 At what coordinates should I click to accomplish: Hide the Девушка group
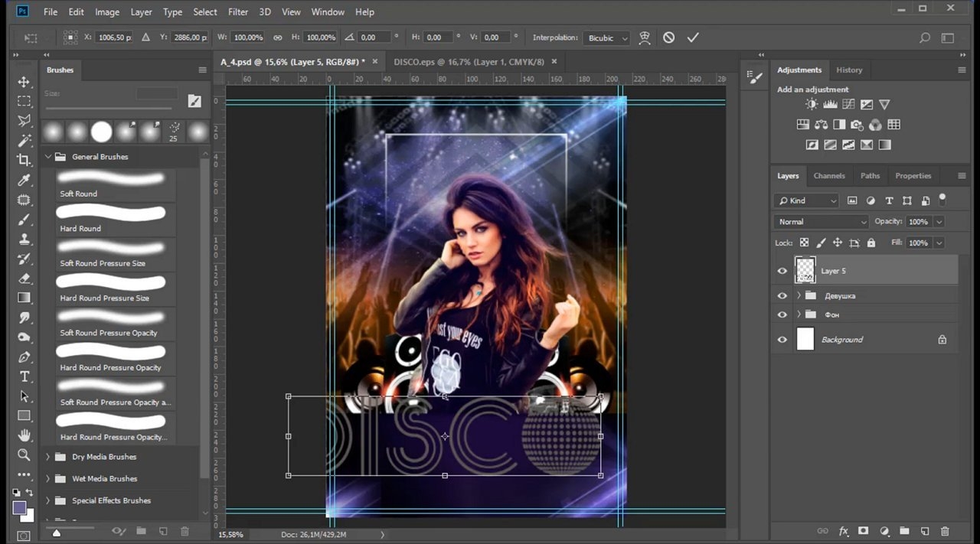782,295
